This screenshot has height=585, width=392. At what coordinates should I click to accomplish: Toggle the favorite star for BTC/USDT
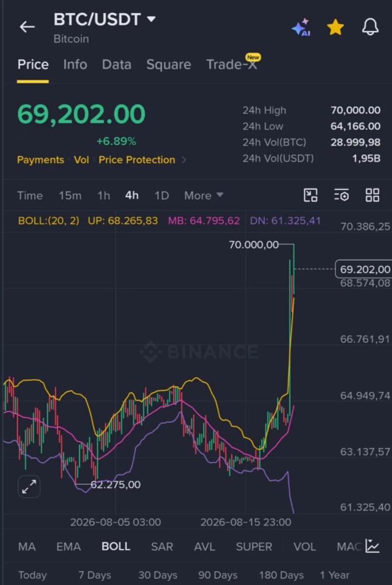pyautogui.click(x=335, y=27)
